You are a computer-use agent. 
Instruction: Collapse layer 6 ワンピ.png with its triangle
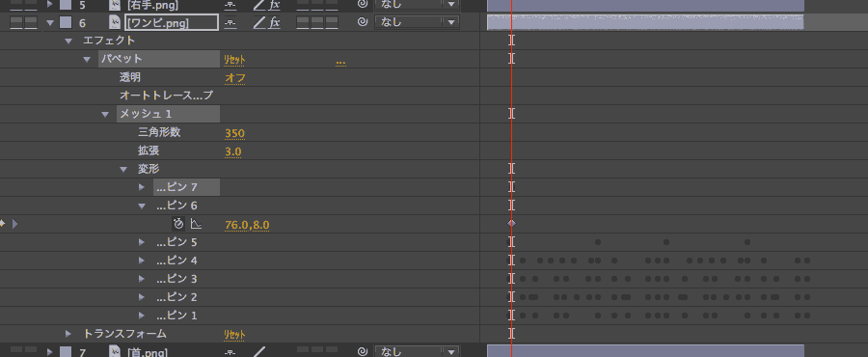coord(51,23)
